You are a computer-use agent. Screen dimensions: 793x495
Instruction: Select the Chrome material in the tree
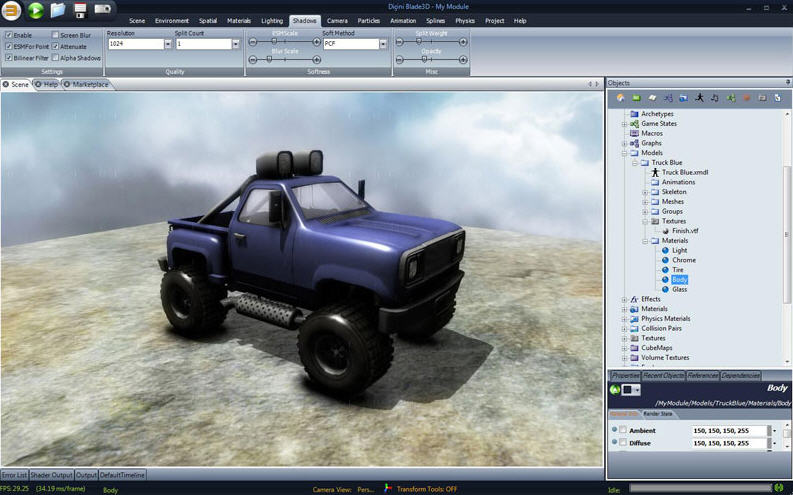(684, 260)
